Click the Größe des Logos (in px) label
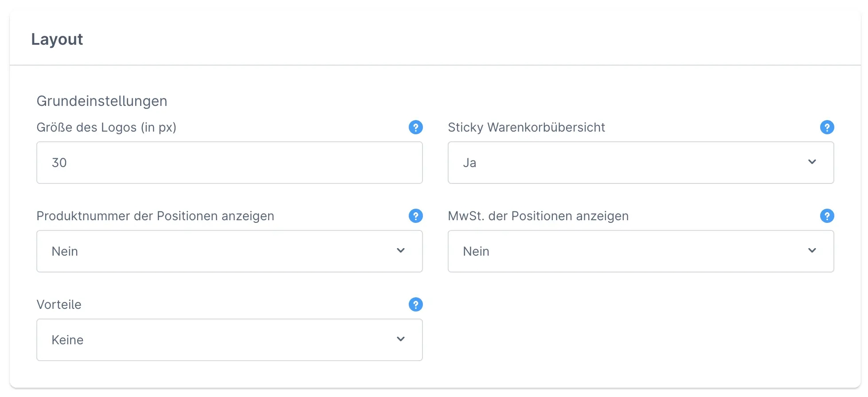 coord(106,128)
